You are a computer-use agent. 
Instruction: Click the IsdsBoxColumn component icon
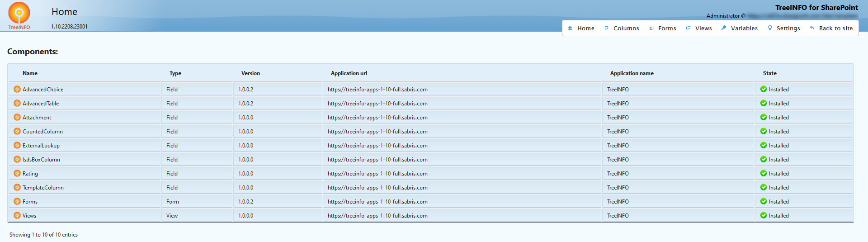coord(17,159)
